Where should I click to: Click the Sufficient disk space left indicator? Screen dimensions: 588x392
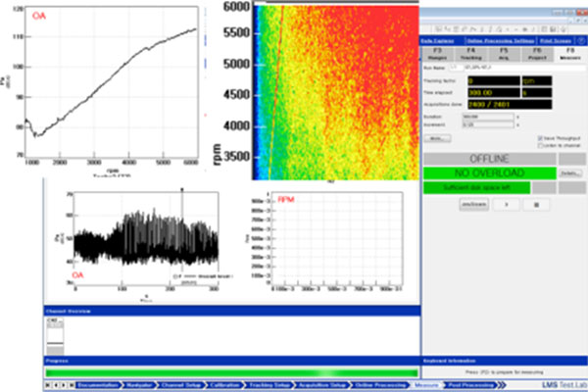click(476, 187)
